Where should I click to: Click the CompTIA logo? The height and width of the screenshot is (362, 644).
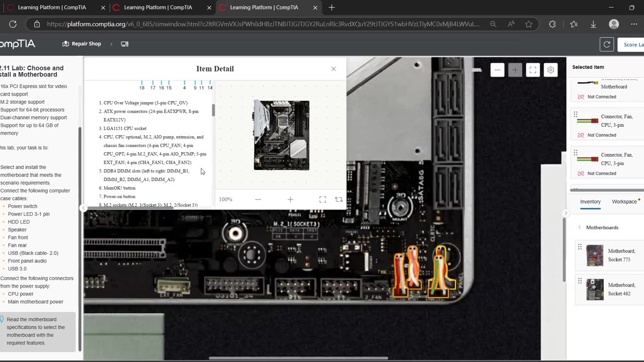[18, 44]
